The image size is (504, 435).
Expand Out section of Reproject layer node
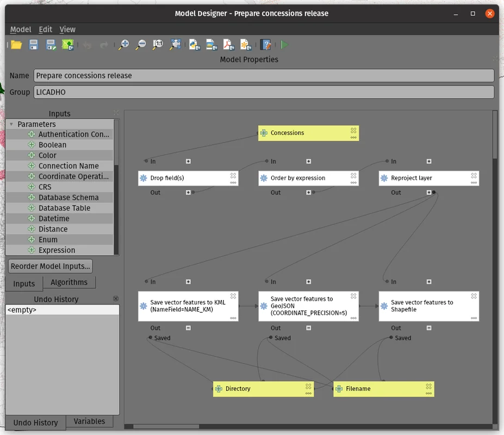click(x=429, y=192)
